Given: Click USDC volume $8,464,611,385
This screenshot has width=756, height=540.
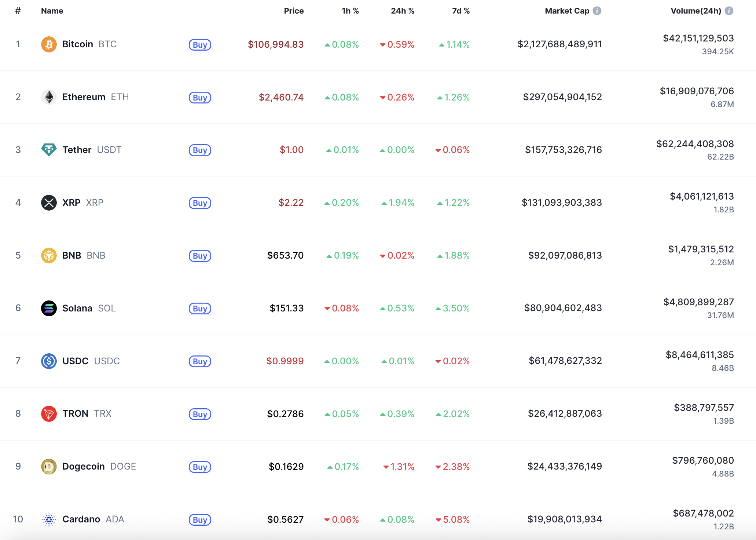Looking at the screenshot, I should [700, 355].
